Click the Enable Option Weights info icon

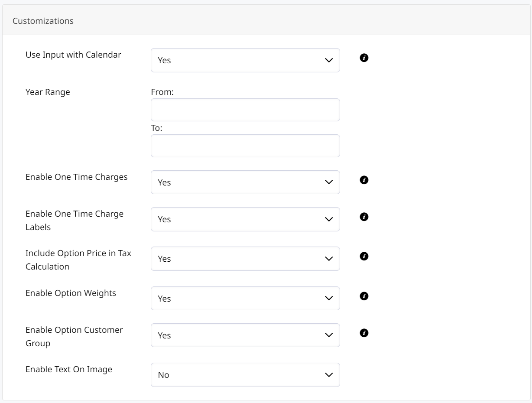(364, 296)
